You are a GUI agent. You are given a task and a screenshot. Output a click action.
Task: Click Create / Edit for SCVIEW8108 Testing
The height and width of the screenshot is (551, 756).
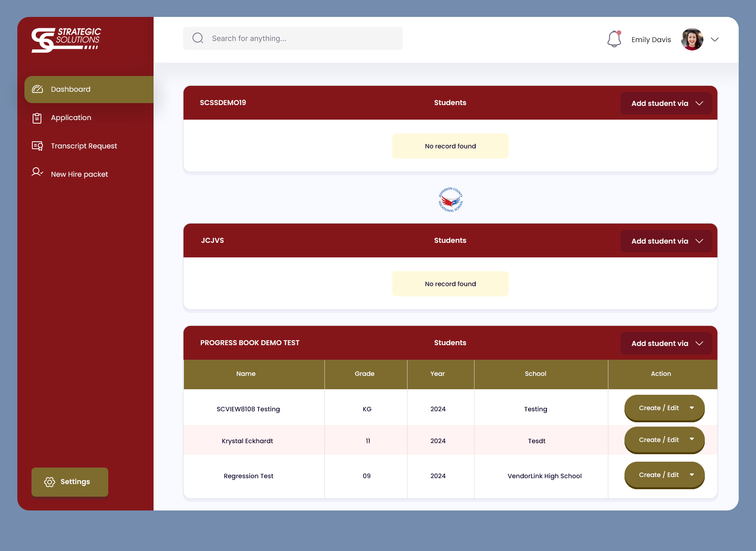click(x=664, y=408)
